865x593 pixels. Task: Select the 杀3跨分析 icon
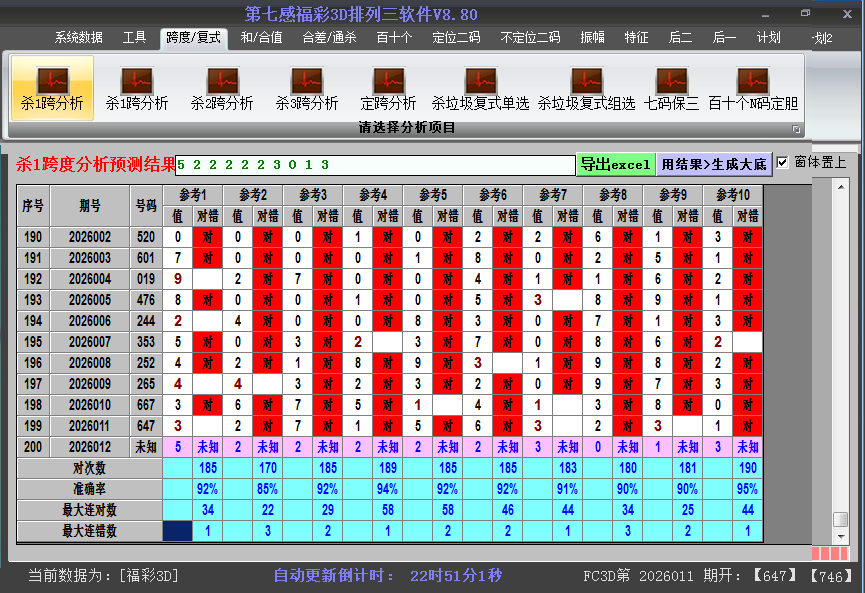tap(307, 80)
